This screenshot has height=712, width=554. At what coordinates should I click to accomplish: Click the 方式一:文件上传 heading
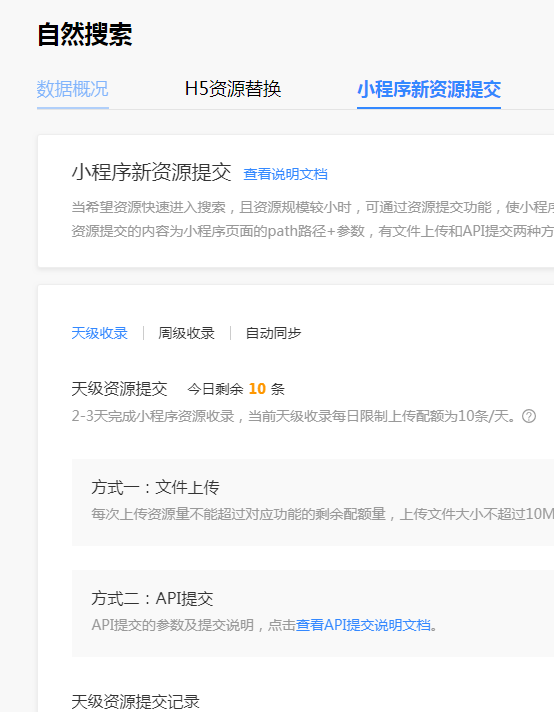pyautogui.click(x=155, y=487)
